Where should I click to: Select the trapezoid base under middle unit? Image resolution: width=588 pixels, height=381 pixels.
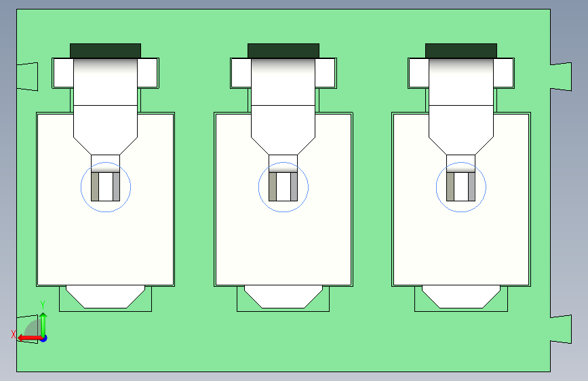pyautogui.click(x=283, y=297)
